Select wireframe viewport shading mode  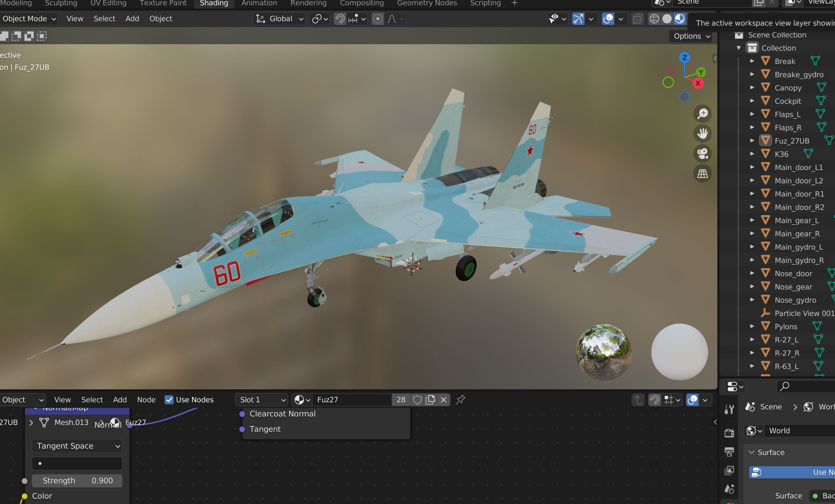(x=654, y=19)
